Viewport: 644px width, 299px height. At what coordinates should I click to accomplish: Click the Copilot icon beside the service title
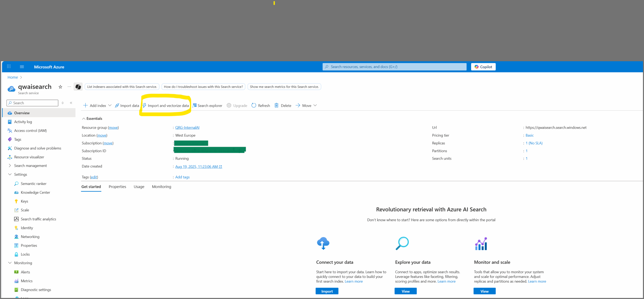(78, 87)
